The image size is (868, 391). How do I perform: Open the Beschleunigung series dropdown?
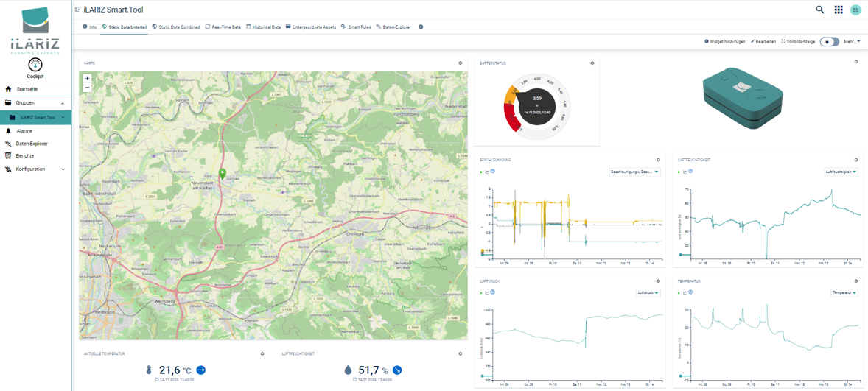[x=634, y=172]
